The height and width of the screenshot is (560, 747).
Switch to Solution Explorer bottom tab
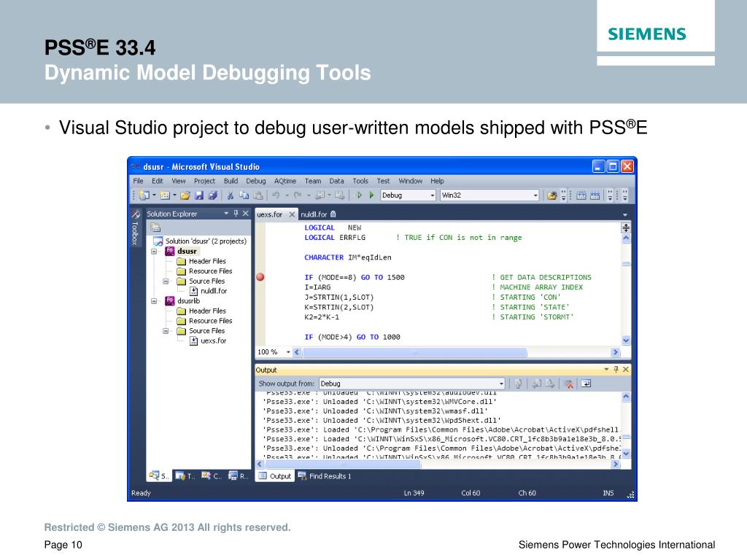click(158, 475)
